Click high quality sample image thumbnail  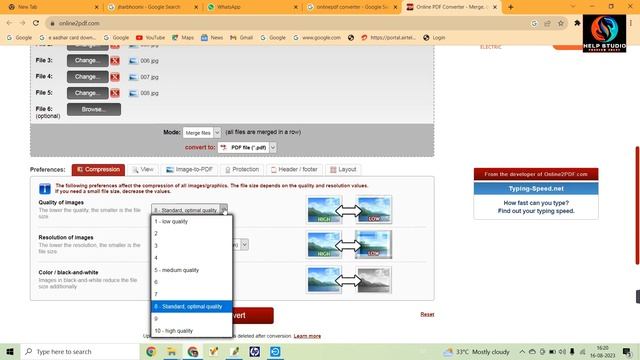coord(324,210)
